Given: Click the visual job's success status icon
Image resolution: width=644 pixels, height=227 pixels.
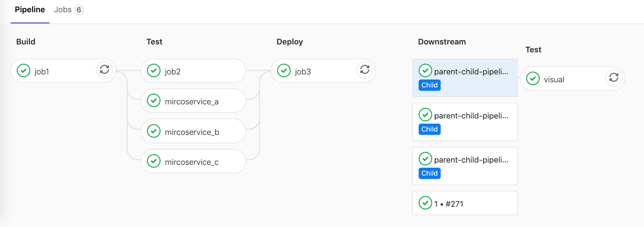Looking at the screenshot, I should click(x=533, y=79).
